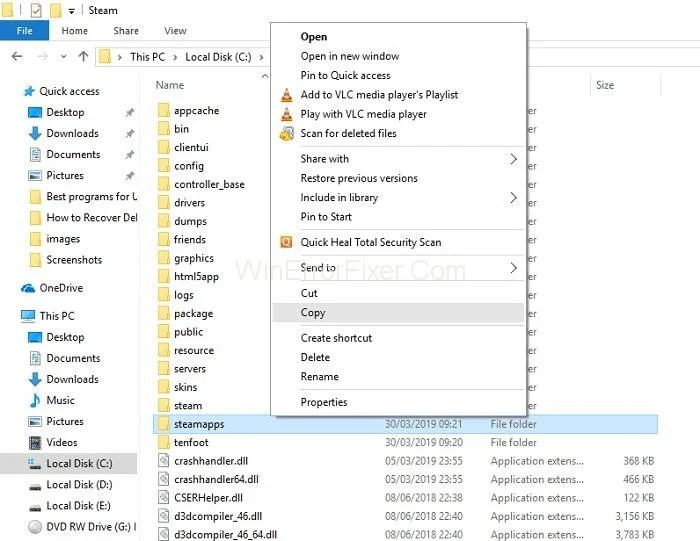Click the Pictures icon under This PC
This screenshot has width=700, height=541.
tap(35, 421)
